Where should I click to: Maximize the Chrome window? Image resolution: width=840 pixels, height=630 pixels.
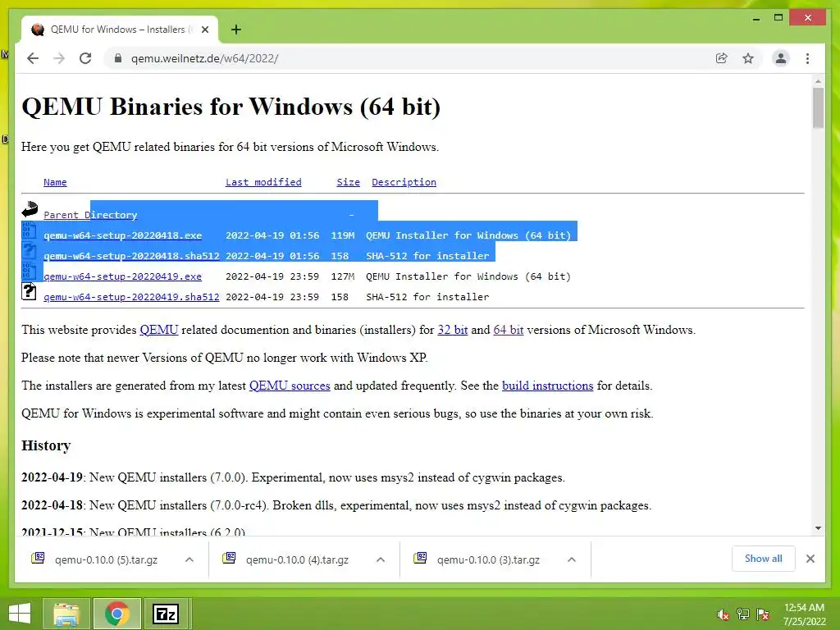[778, 18]
